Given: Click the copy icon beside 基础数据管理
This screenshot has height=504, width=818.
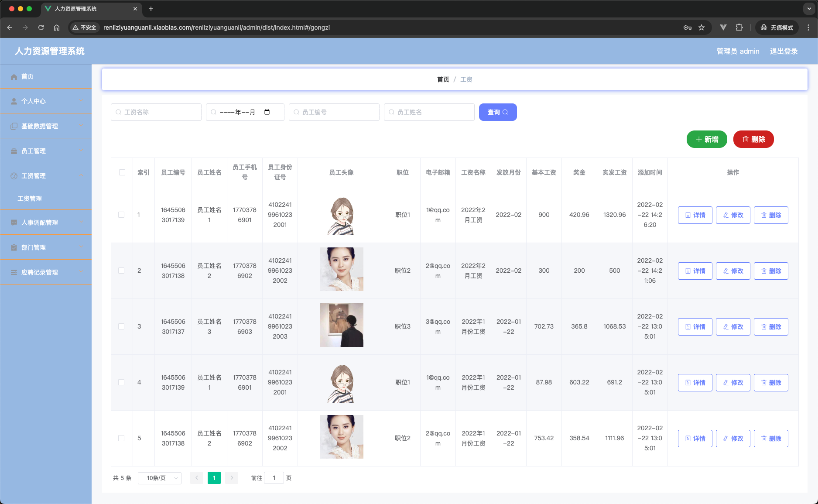Looking at the screenshot, I should tap(14, 126).
